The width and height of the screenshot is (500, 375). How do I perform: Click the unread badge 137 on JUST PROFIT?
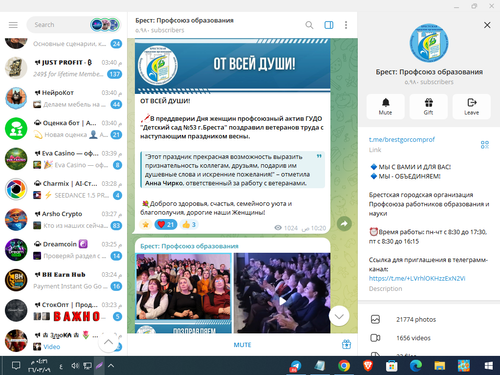click(115, 74)
